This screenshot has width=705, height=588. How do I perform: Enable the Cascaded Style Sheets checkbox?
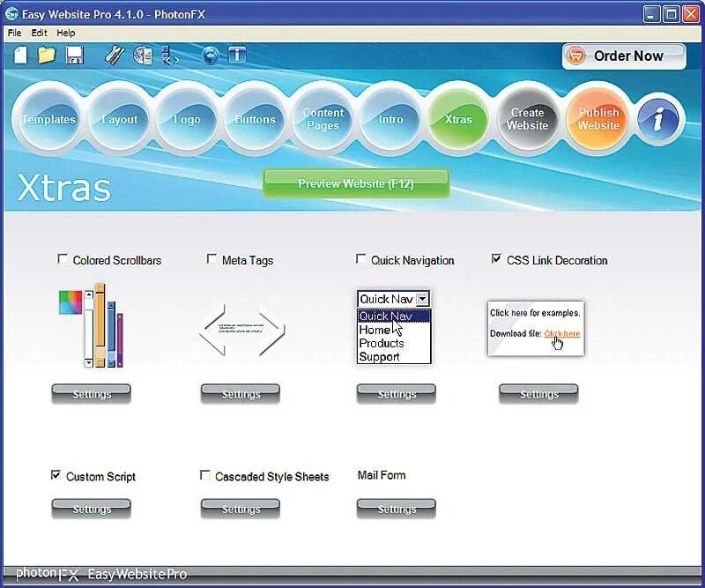click(x=205, y=475)
